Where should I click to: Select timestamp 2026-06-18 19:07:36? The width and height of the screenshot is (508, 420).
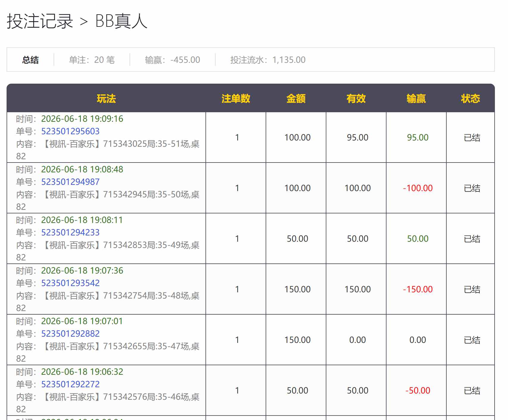pyautogui.click(x=82, y=271)
